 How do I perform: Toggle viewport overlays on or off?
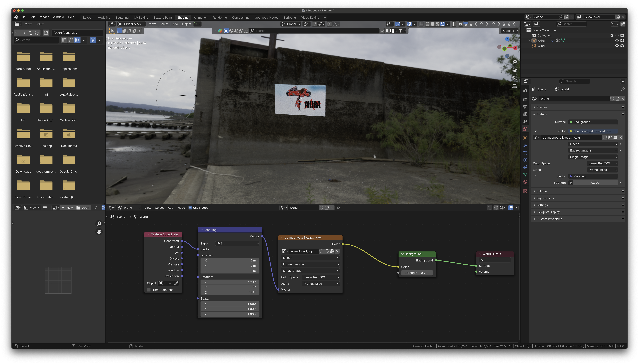409,24
